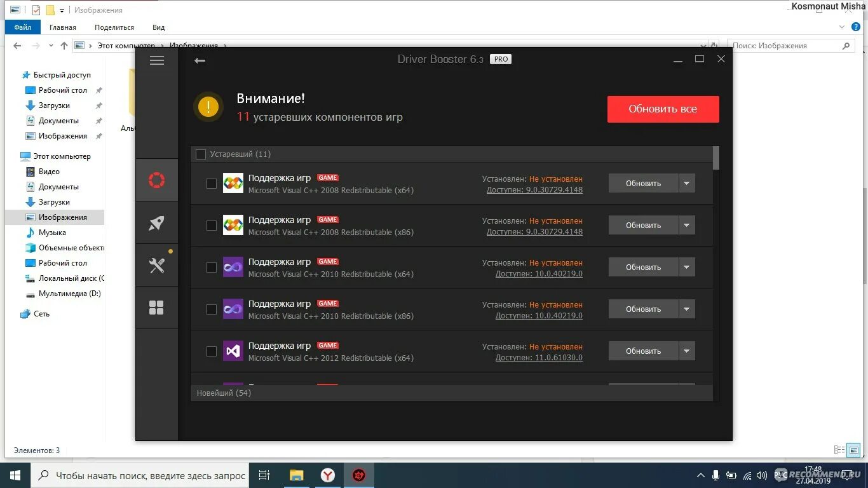Viewport: 868px width, 488px height.
Task: Open the 'Файл' tab in Explorer
Action: pos(23,27)
